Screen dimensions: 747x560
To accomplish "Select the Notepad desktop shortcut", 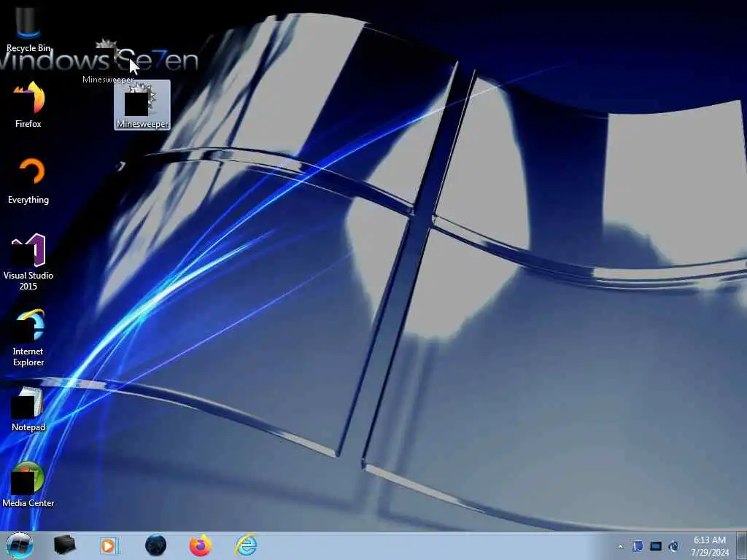I will point(28,409).
